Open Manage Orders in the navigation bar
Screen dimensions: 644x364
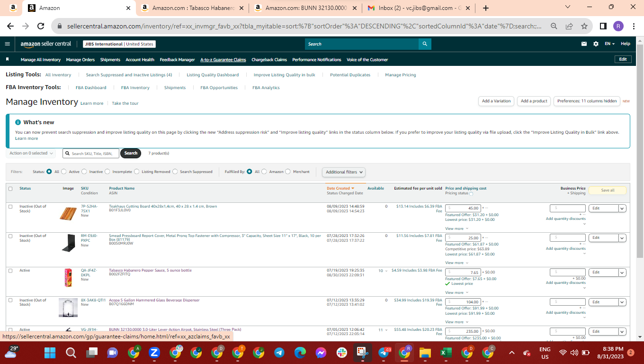pyautogui.click(x=80, y=60)
